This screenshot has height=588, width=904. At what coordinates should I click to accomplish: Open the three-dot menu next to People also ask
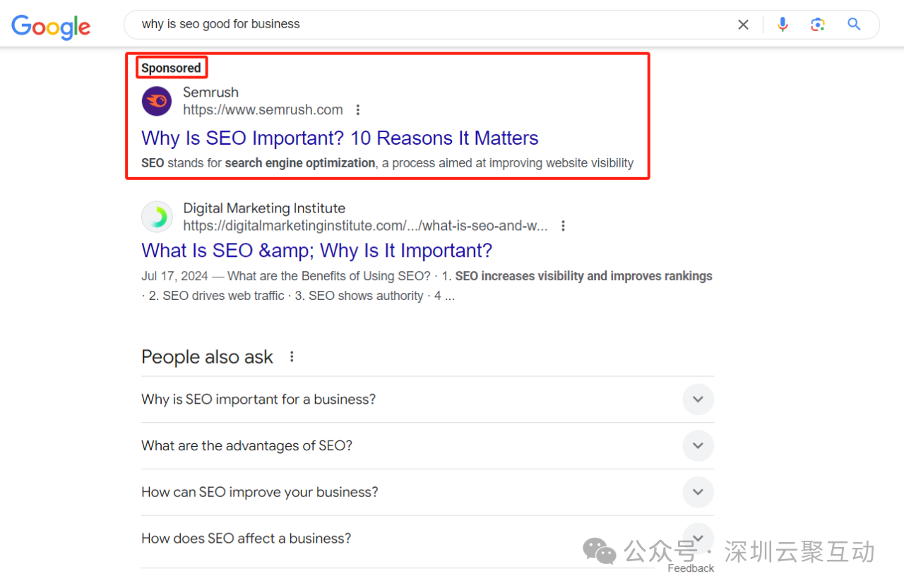coord(292,357)
